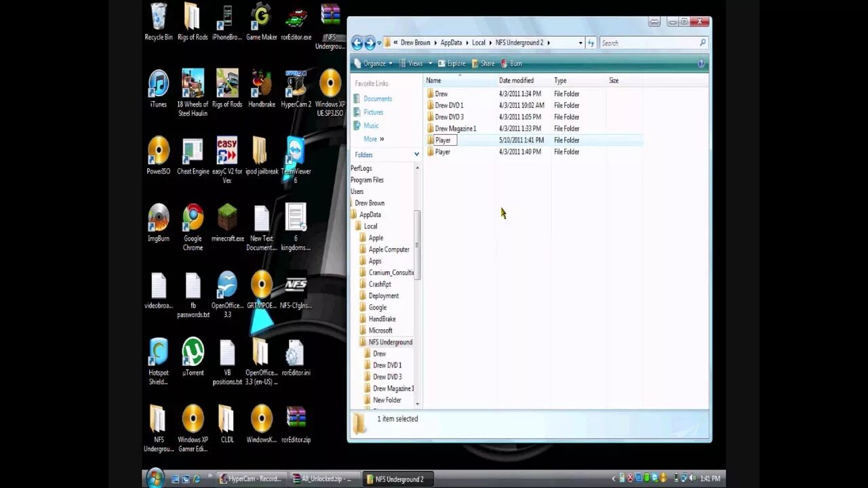Open Music in Favorite Links
The height and width of the screenshot is (488, 868).
pyautogui.click(x=366, y=125)
